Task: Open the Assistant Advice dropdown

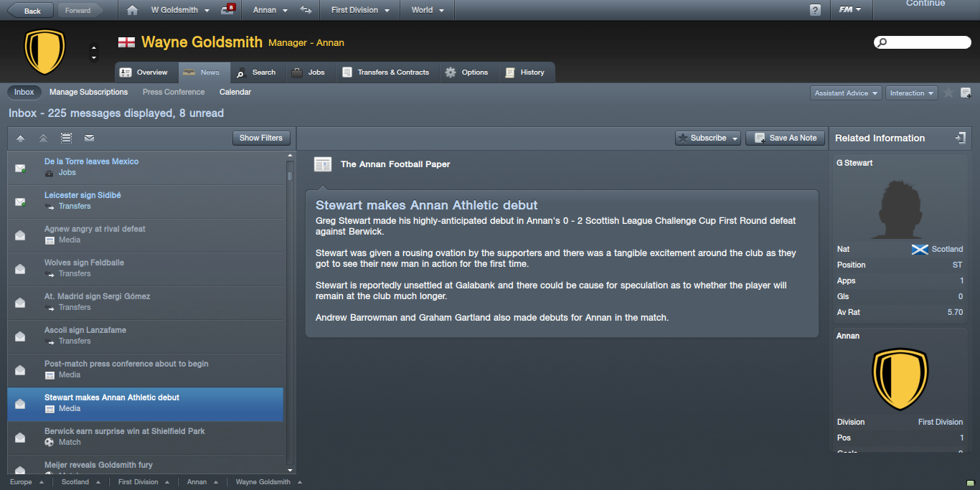Action: pos(846,93)
